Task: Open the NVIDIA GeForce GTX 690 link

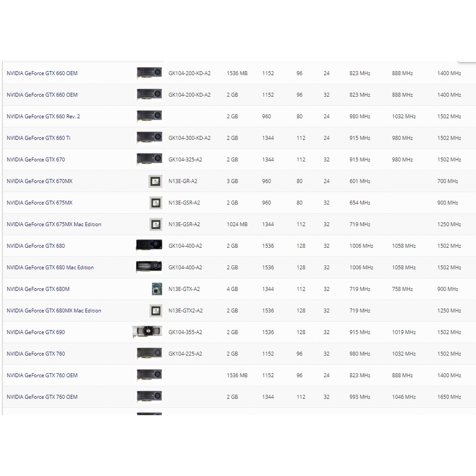Action: click(36, 332)
